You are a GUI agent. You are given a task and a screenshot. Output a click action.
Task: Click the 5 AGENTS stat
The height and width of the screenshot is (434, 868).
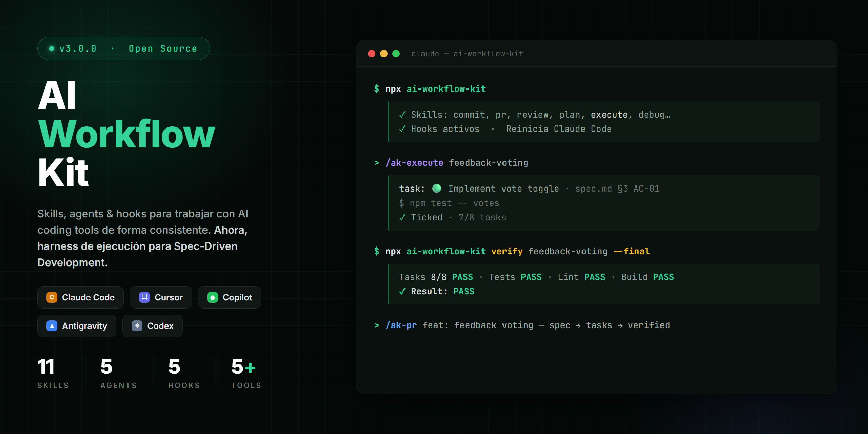coord(119,373)
